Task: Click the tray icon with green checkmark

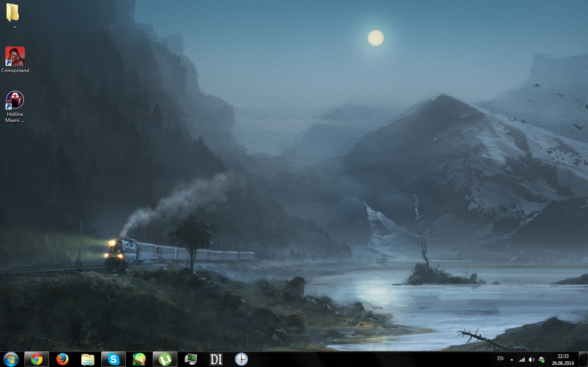Action: pos(542,360)
